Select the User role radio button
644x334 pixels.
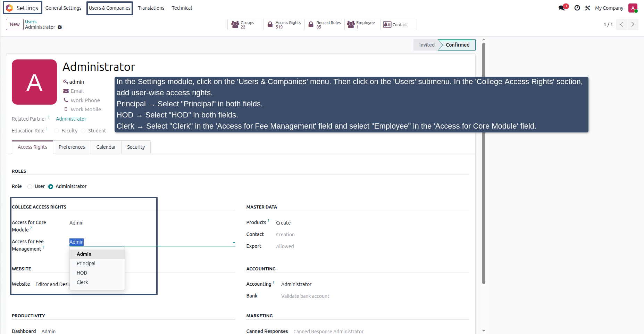[x=30, y=187]
